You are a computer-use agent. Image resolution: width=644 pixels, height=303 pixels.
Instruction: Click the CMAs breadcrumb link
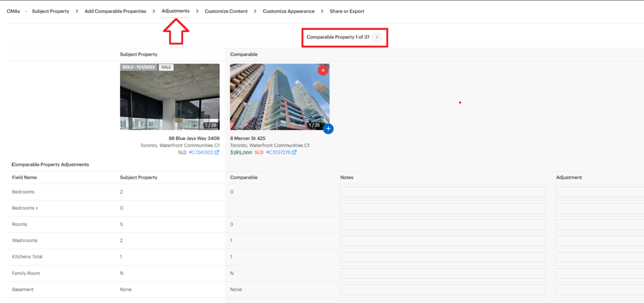[13, 11]
